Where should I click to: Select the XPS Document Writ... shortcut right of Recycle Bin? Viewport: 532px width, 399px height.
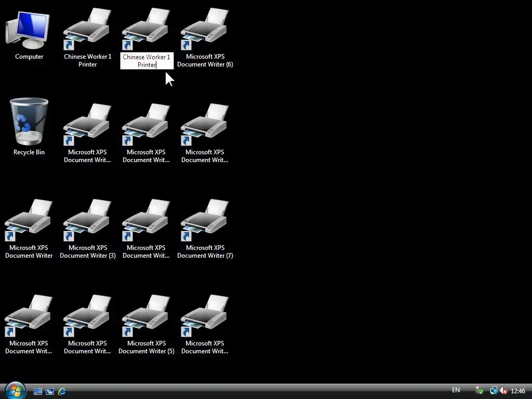87,134
